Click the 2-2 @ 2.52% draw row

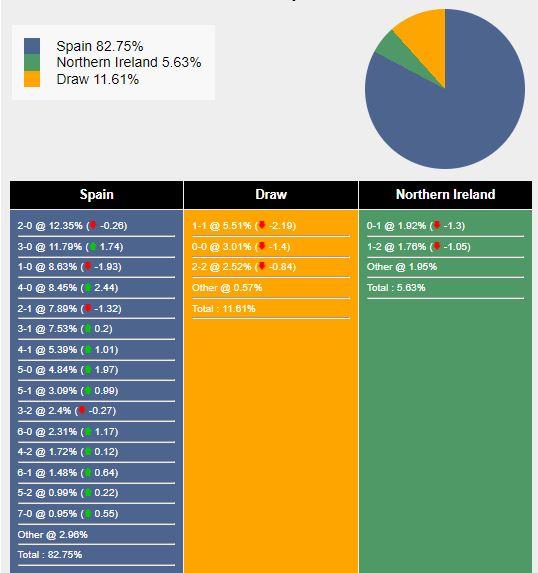(271, 267)
